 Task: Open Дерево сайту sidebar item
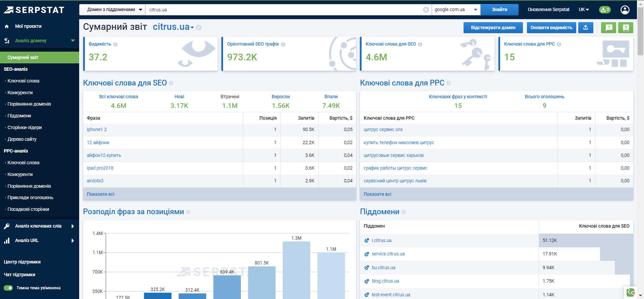22,139
